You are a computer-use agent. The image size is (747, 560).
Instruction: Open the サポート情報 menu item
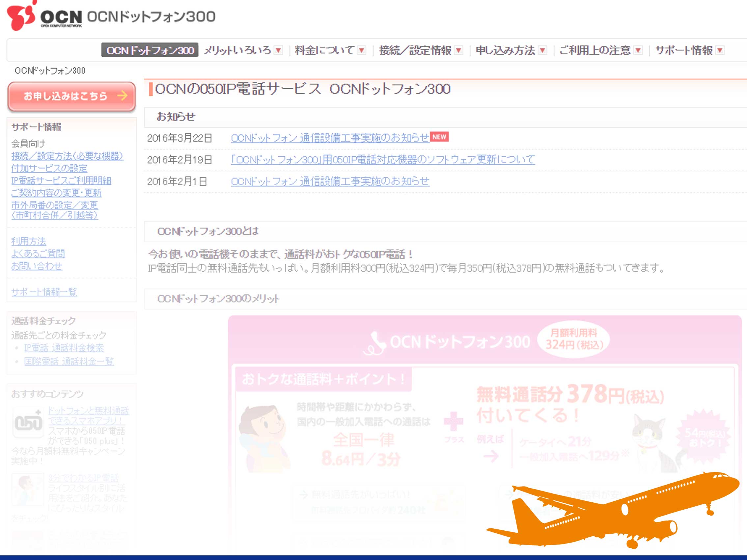pyautogui.click(x=684, y=50)
